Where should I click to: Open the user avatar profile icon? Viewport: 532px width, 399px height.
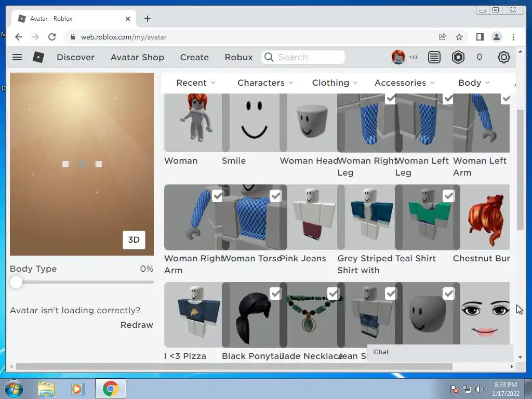click(x=398, y=57)
